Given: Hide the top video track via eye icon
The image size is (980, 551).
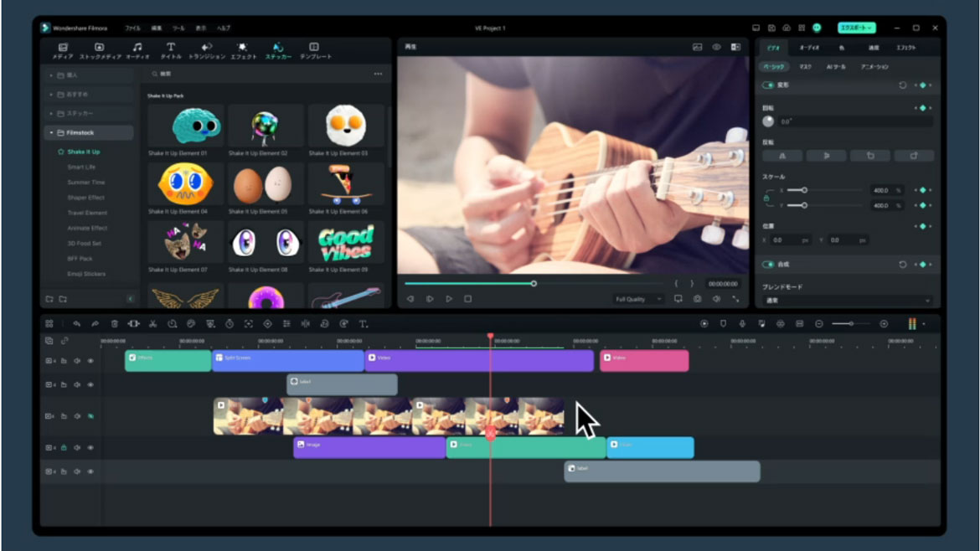Looking at the screenshot, I should tap(90, 361).
